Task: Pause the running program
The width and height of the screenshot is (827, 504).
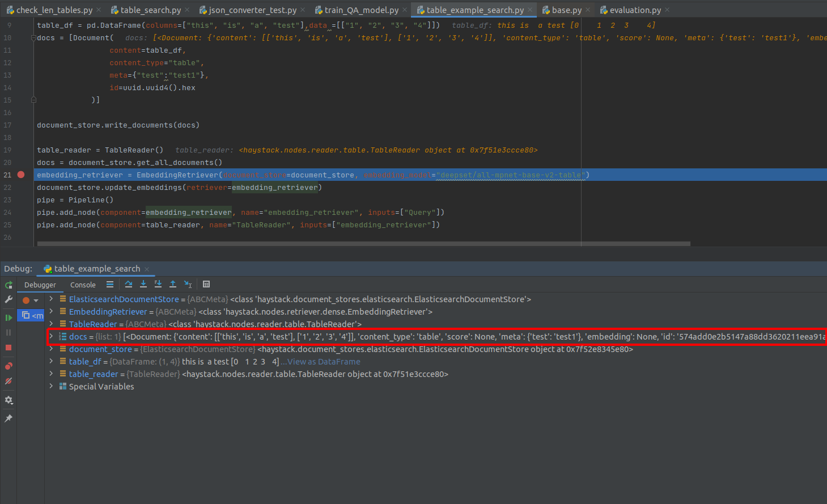Action: pyautogui.click(x=9, y=332)
